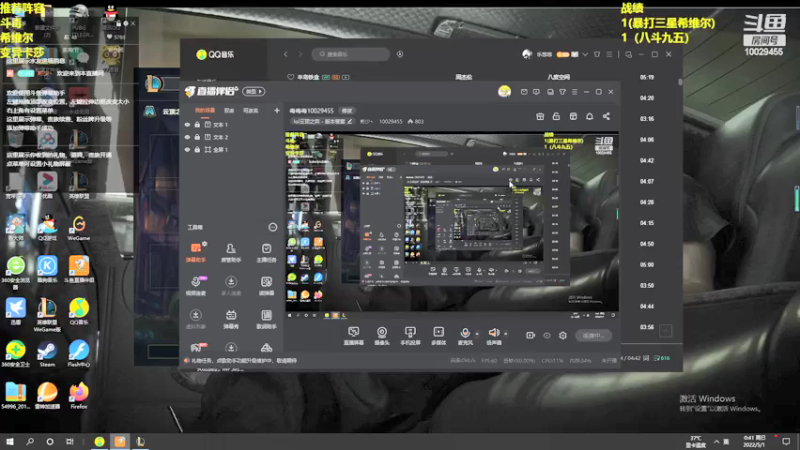The image size is (800, 450).
Task: Click the 修改 button beside room name
Action: click(x=347, y=111)
